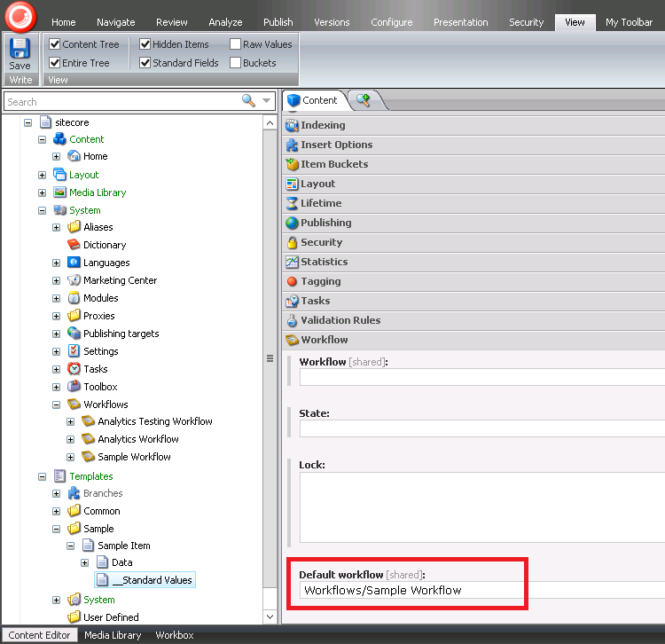Expand the Data node under Sample Item

click(x=84, y=563)
